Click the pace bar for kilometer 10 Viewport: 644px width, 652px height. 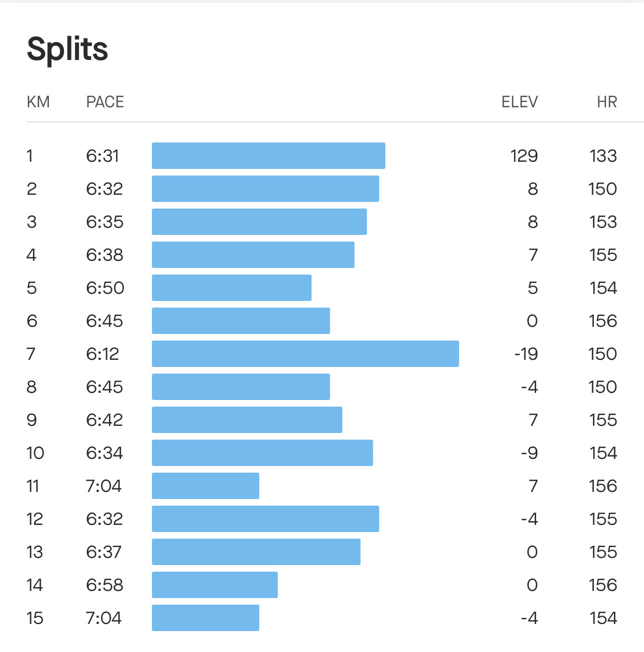[x=263, y=453]
